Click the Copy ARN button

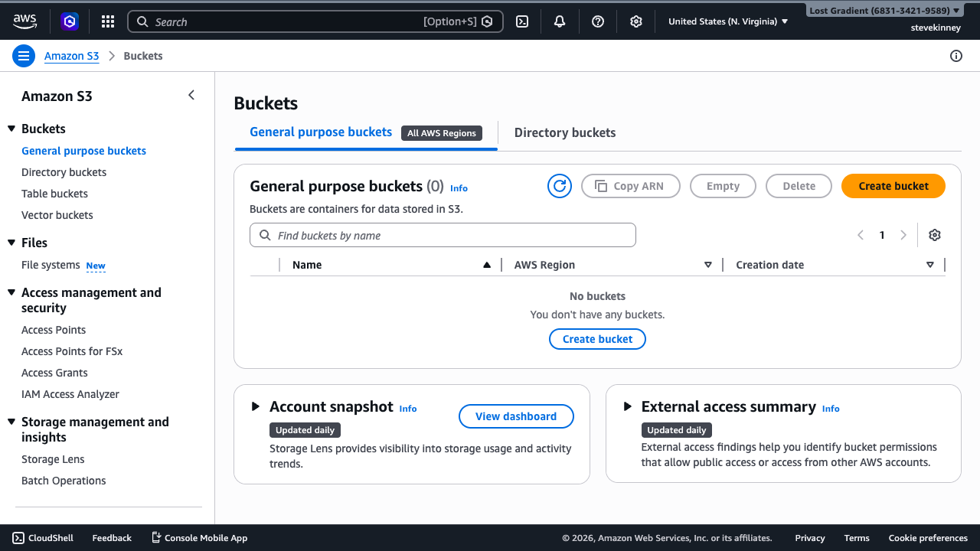tap(631, 186)
